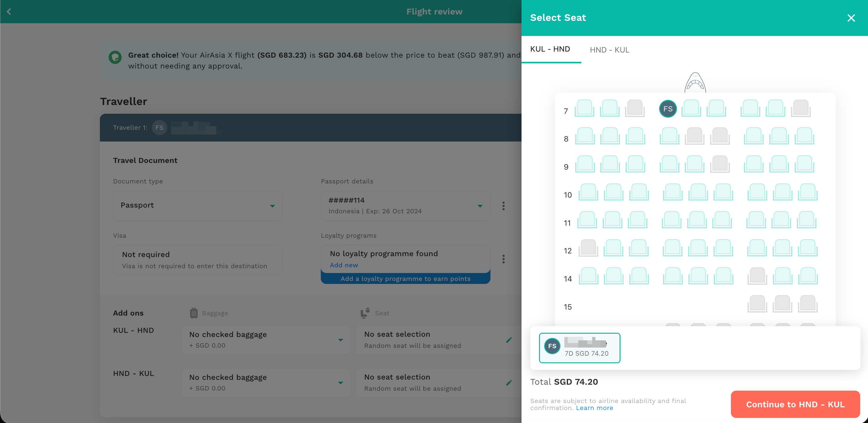Screen dimensions: 868x423
Task: Select the fourth seat in row 8
Action: pos(669,136)
